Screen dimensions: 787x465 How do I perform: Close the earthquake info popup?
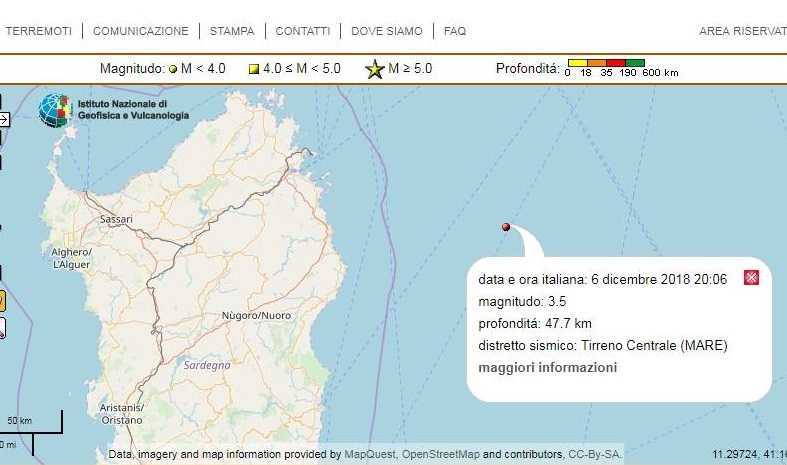751,278
